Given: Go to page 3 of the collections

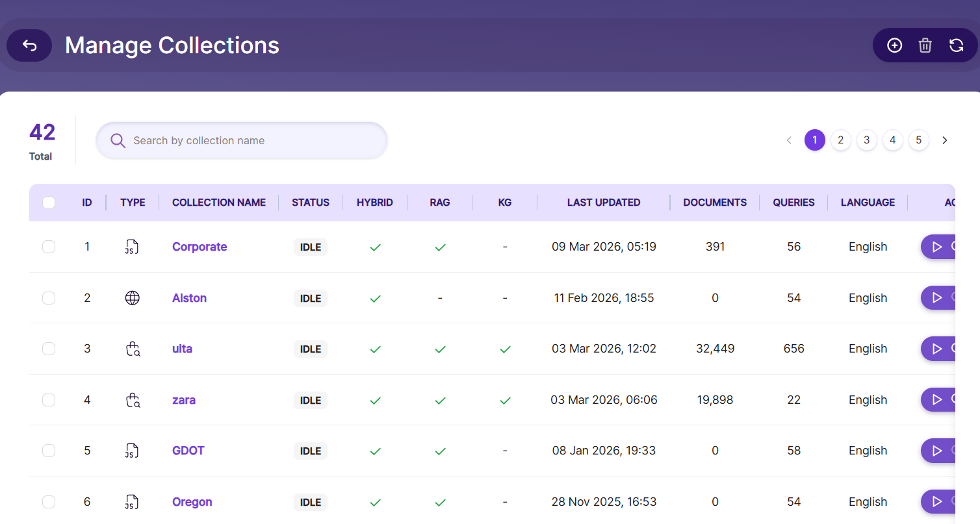Looking at the screenshot, I should click(866, 140).
